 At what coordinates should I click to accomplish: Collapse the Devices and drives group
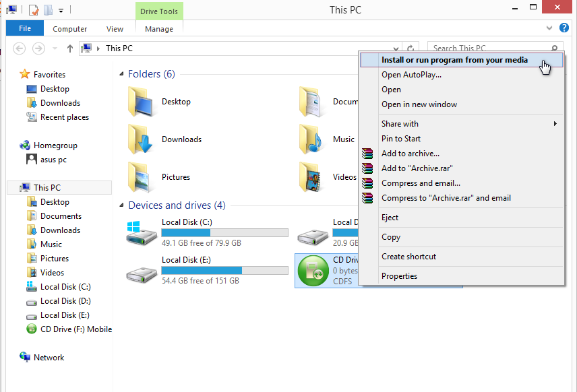click(121, 205)
